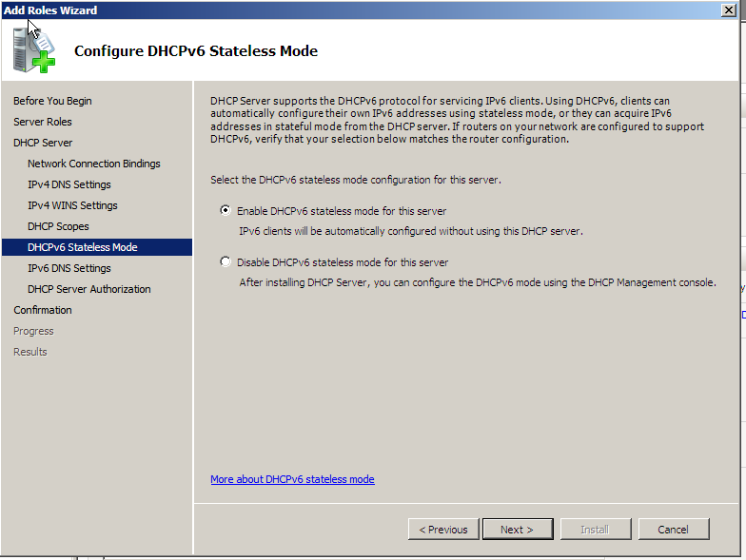Close the Add Roles Wizard window
The width and height of the screenshot is (746, 560).
tap(729, 10)
